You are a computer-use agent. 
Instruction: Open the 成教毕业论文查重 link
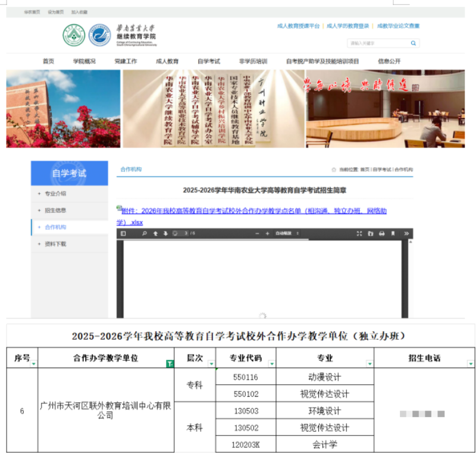[x=398, y=26]
